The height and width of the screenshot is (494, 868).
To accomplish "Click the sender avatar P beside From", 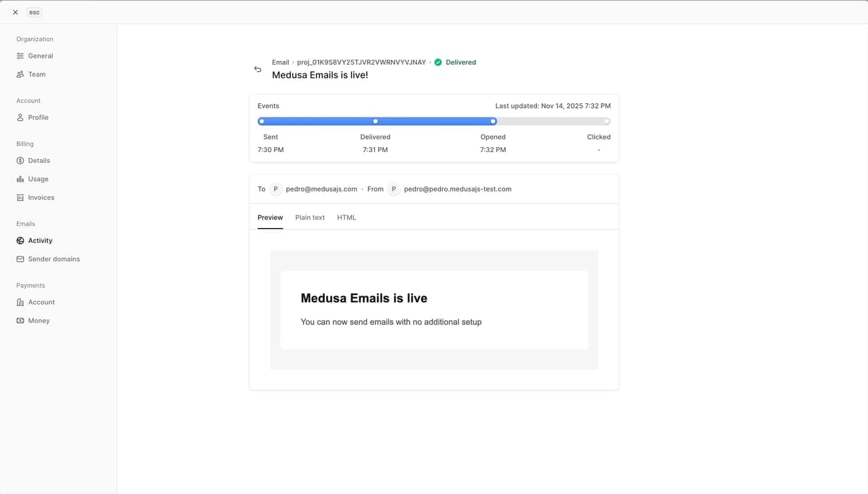I will pyautogui.click(x=394, y=189).
